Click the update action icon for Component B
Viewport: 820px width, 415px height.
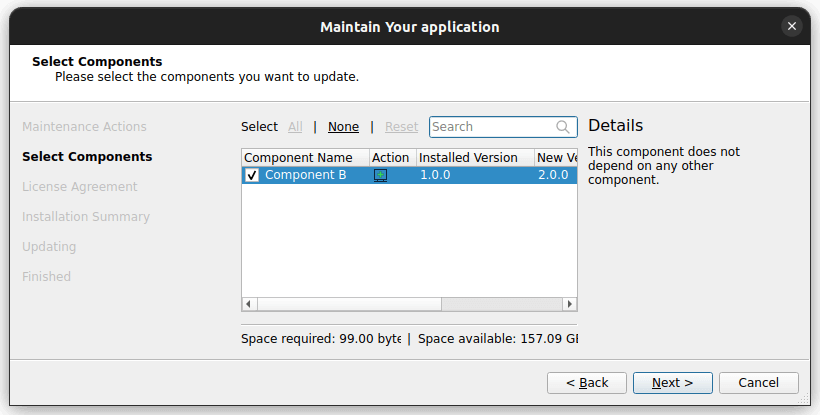point(380,175)
